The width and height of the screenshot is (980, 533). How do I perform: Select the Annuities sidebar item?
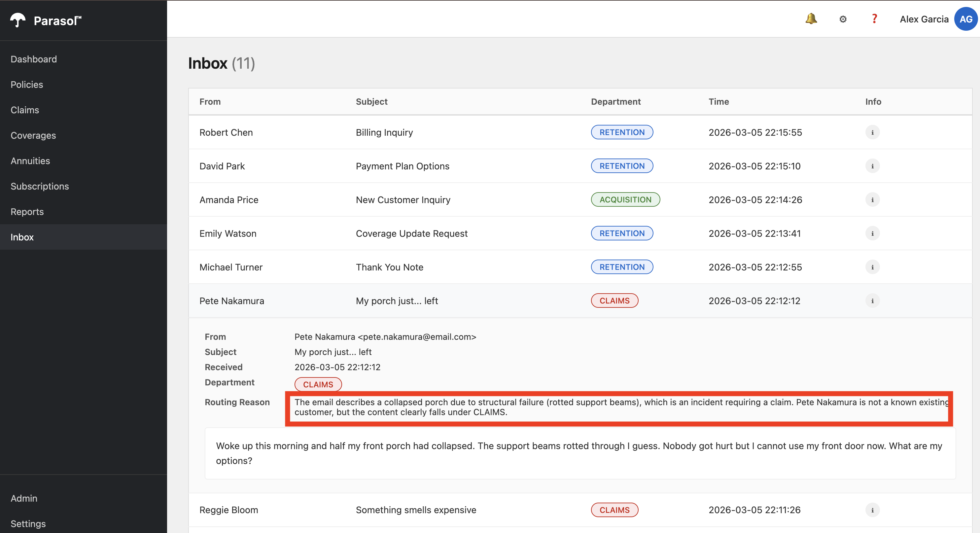click(x=30, y=161)
